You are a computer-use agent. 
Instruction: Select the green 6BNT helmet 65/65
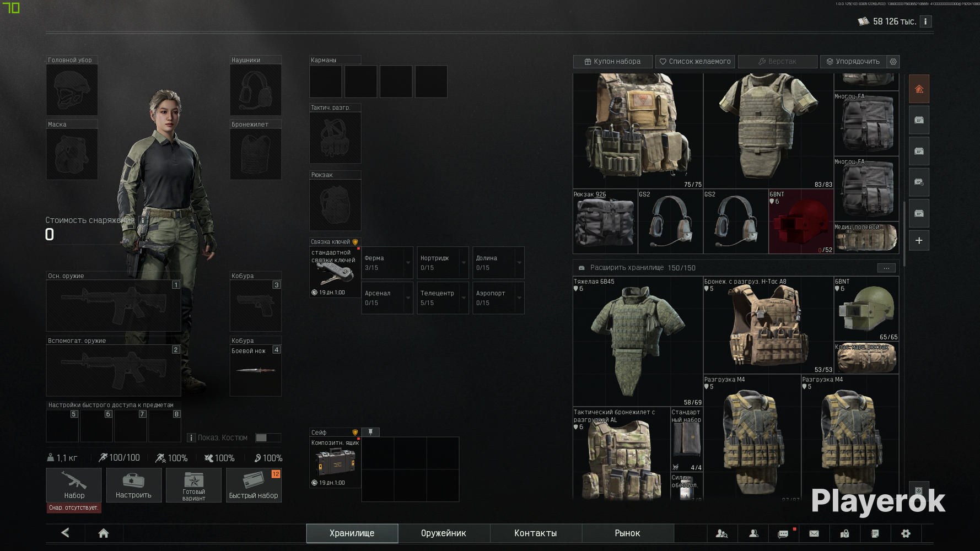(x=866, y=309)
